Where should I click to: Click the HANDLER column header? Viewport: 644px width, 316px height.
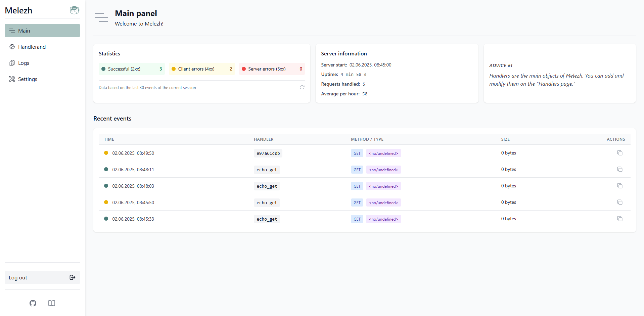pos(264,139)
